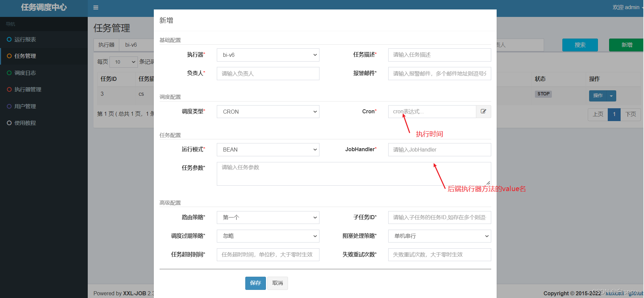The width and height of the screenshot is (644, 298).
Task: Open the 执行器 dropdown showing bi-v6
Action: [268, 55]
